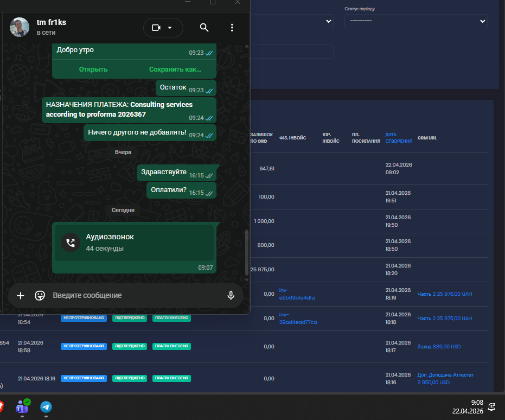Call back via the Аудиозвонок phone icon
The width and height of the screenshot is (505, 420).
pos(71,243)
